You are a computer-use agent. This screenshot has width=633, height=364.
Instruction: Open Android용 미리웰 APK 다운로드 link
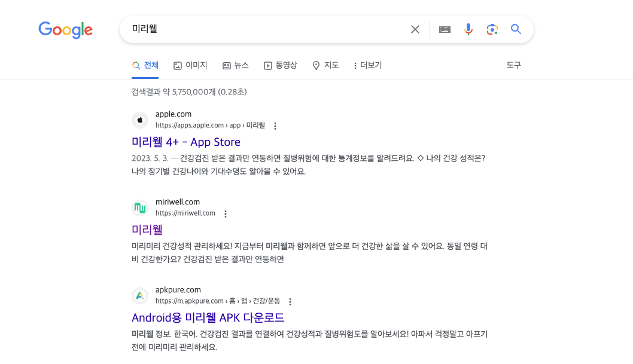coord(208,317)
